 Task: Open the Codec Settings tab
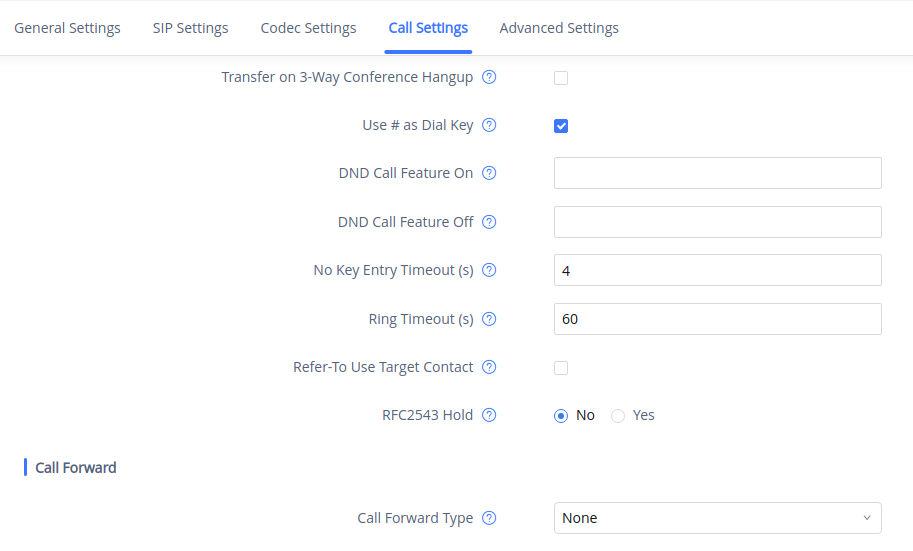[x=308, y=28]
